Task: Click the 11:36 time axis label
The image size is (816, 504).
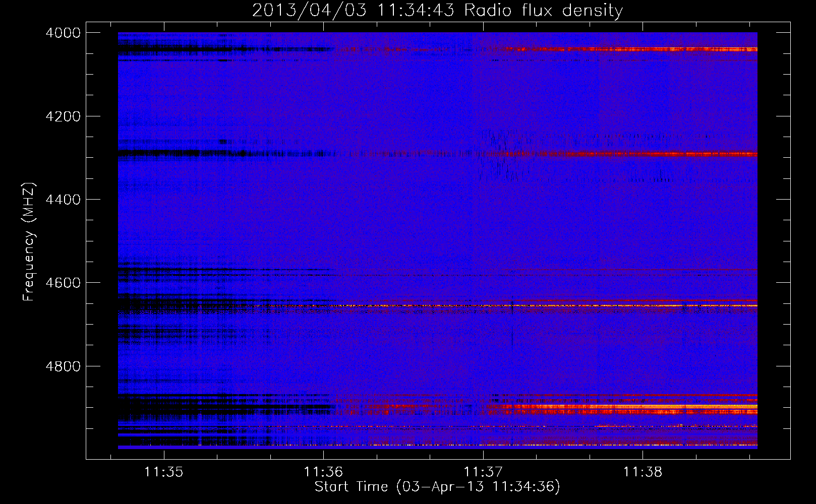Action: (x=323, y=472)
